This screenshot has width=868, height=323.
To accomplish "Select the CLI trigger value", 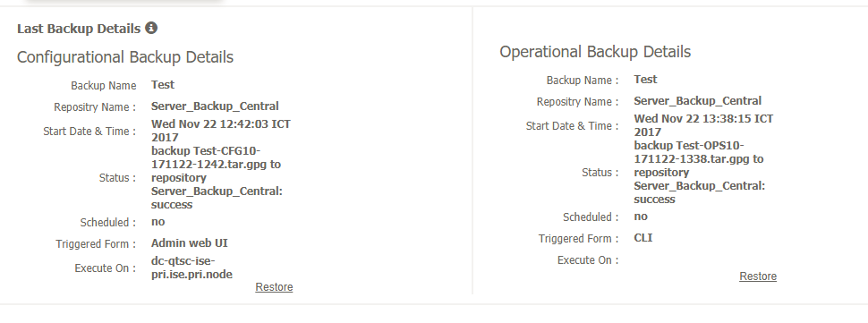I will [x=643, y=238].
